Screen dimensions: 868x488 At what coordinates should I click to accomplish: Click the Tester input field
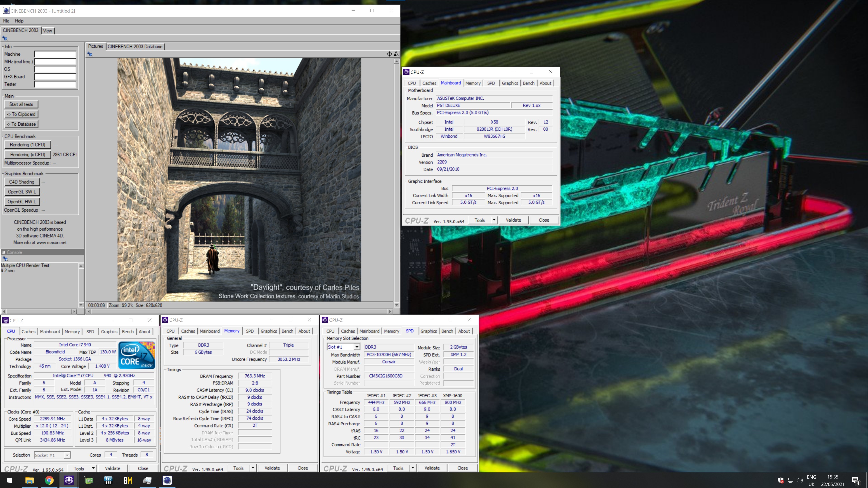pos(55,84)
